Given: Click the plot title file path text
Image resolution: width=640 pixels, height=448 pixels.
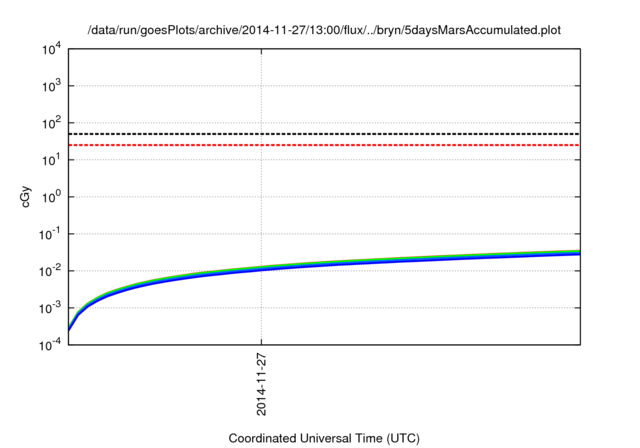Looking at the screenshot, I should tap(324, 30).
